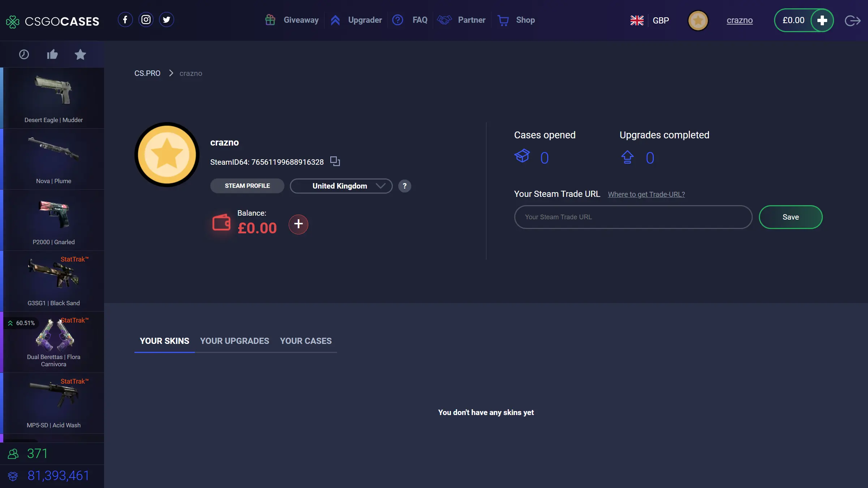Open Where to get Trade-URL link

point(646,194)
